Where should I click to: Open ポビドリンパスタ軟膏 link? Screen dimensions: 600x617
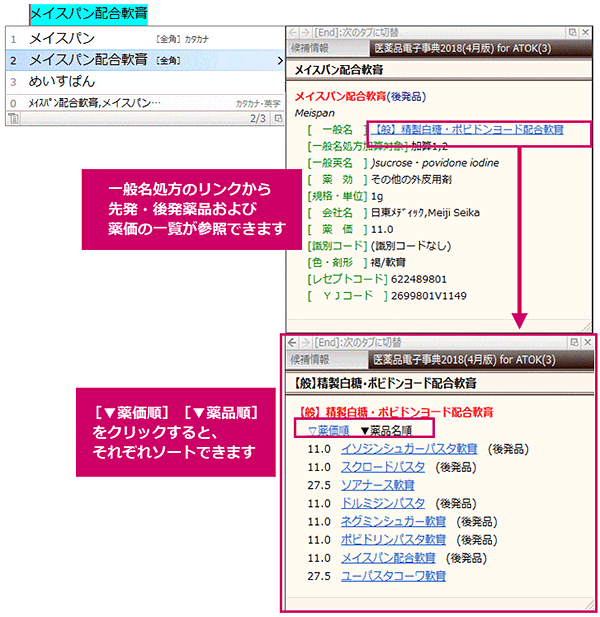tap(393, 539)
